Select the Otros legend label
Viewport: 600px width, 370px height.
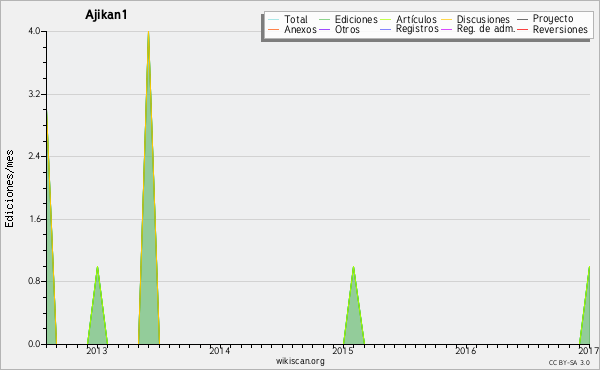[347, 29]
